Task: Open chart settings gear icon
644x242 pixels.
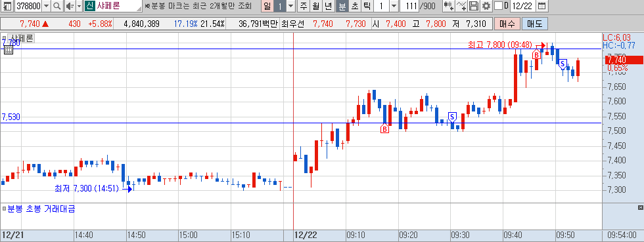Action: click(x=486, y=6)
